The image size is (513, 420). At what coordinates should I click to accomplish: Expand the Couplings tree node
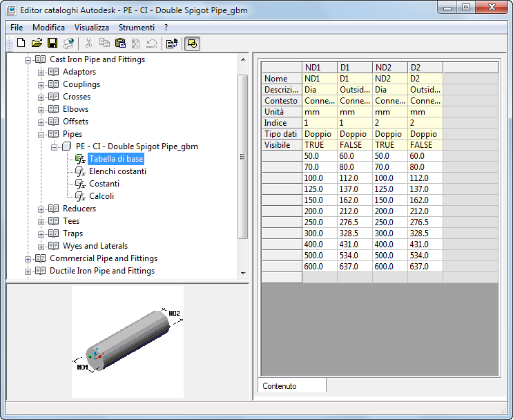41,85
